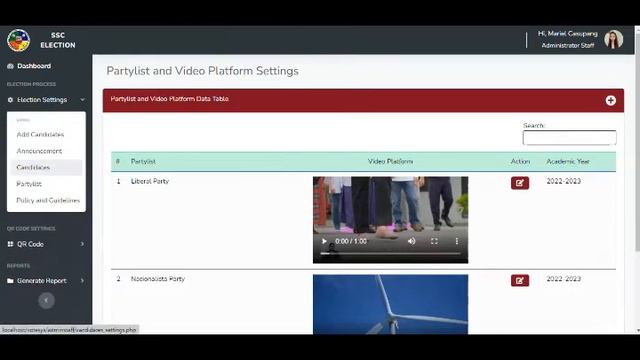Click the Hi, Mariel user name text
The height and width of the screenshot is (360, 640).
[567, 33]
